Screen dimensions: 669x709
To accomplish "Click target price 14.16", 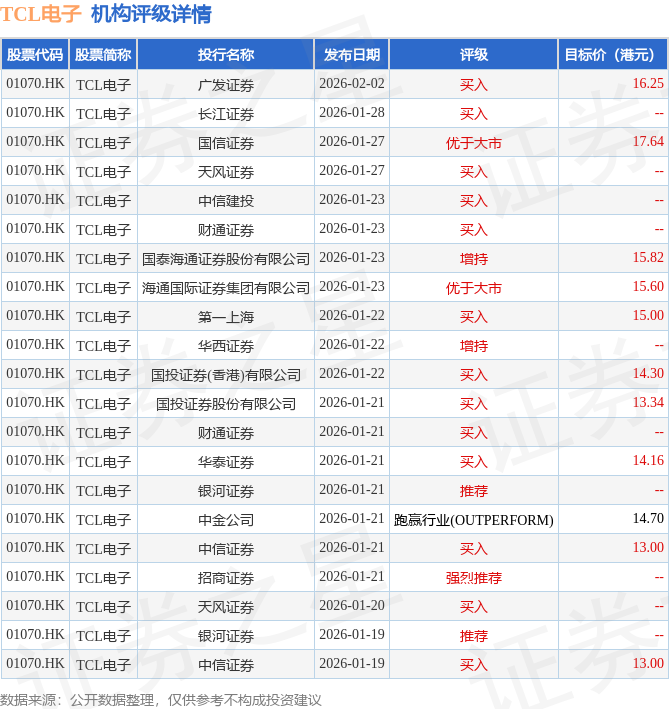I will coord(648,460).
